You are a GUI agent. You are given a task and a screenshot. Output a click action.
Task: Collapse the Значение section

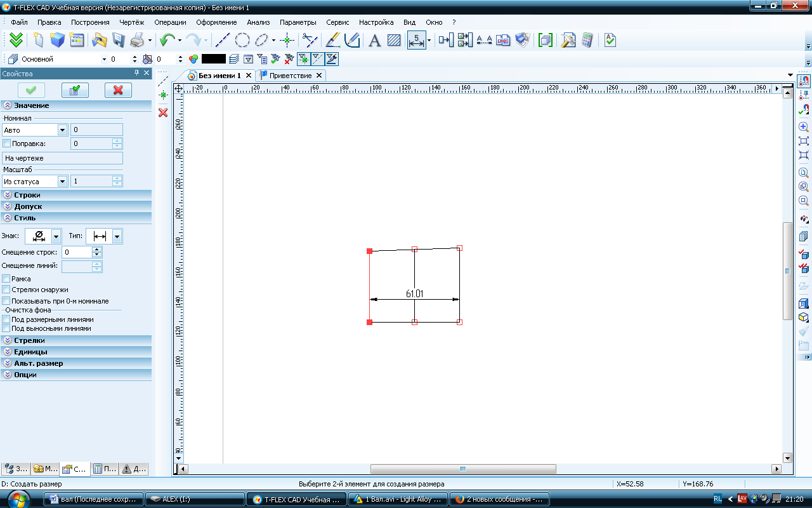pos(76,105)
